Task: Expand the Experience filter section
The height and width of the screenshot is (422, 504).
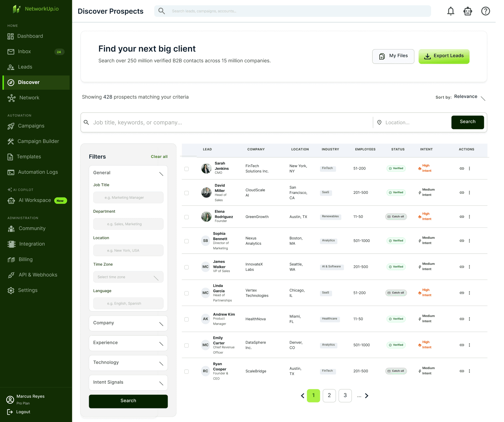Action: (128, 343)
